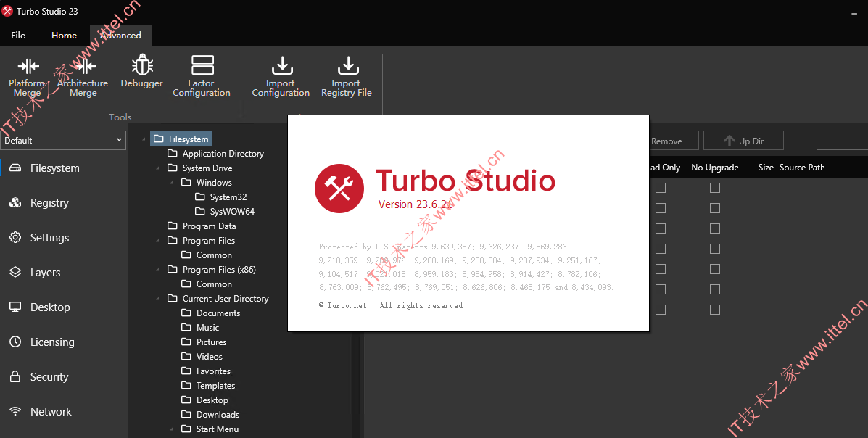This screenshot has height=438, width=868.
Task: Tick the topmost Read Only checkbox
Action: tap(661, 189)
